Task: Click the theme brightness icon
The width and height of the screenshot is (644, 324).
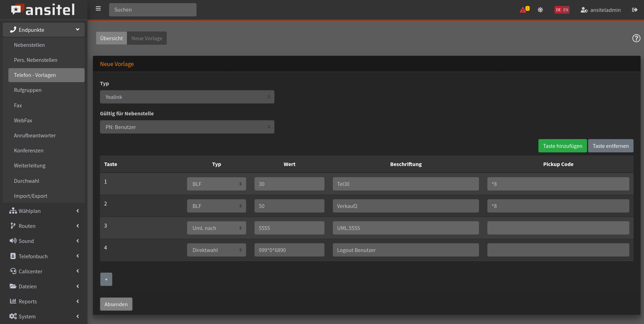Action: pos(540,10)
